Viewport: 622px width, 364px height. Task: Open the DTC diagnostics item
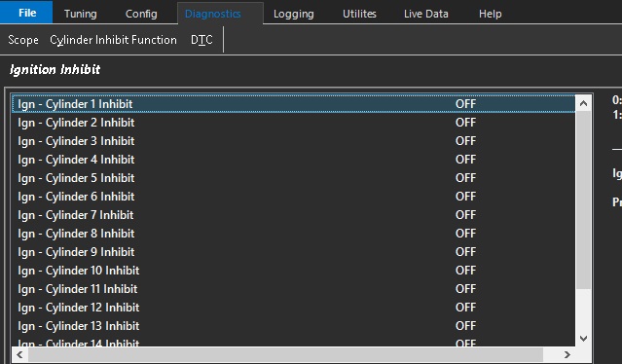(201, 40)
